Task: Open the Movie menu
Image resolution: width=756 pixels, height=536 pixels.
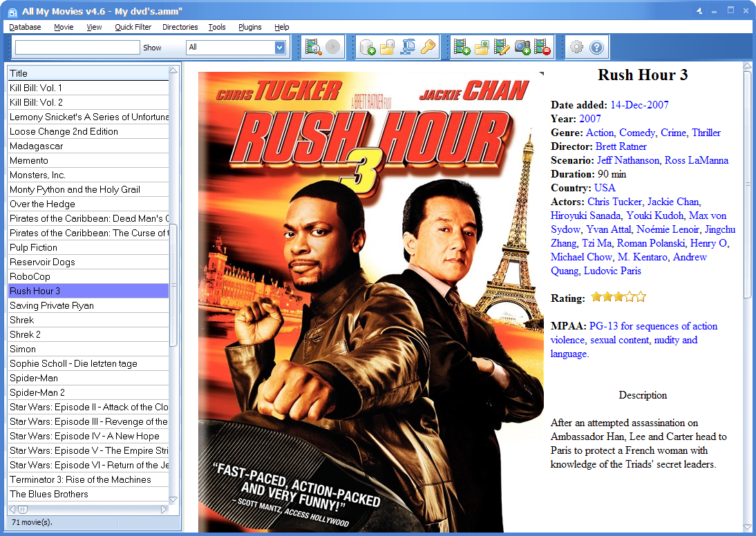Action: click(64, 27)
